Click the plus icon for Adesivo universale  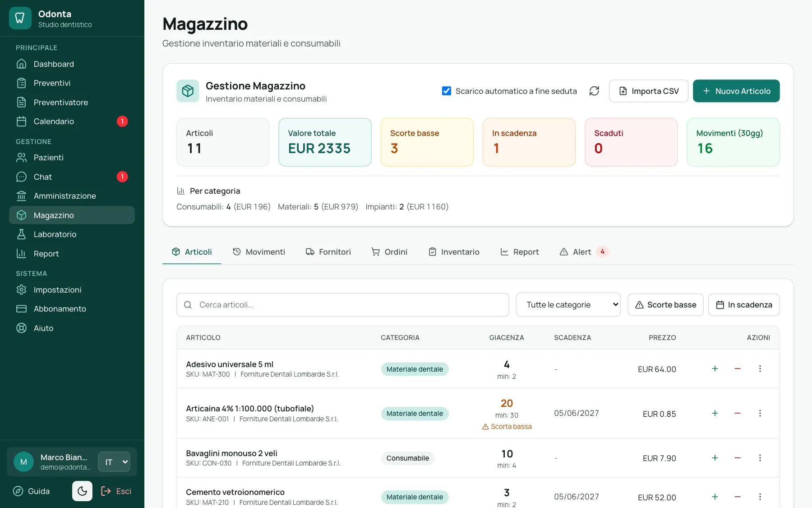(715, 368)
